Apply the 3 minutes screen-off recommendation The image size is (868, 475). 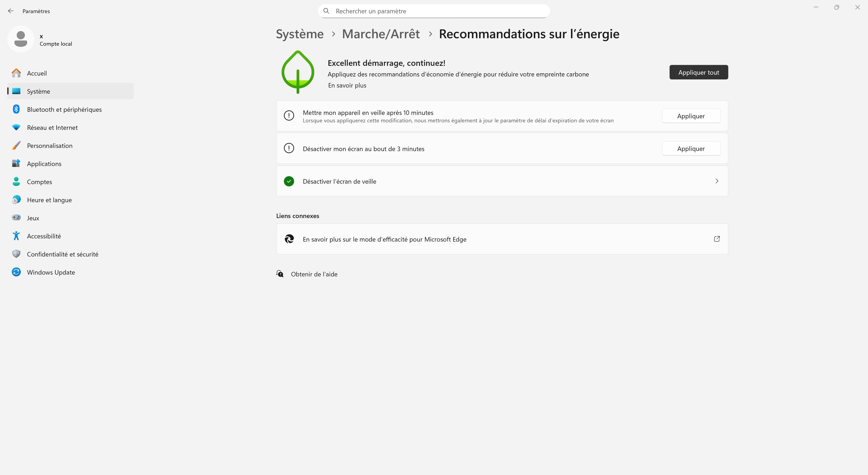pyautogui.click(x=691, y=149)
